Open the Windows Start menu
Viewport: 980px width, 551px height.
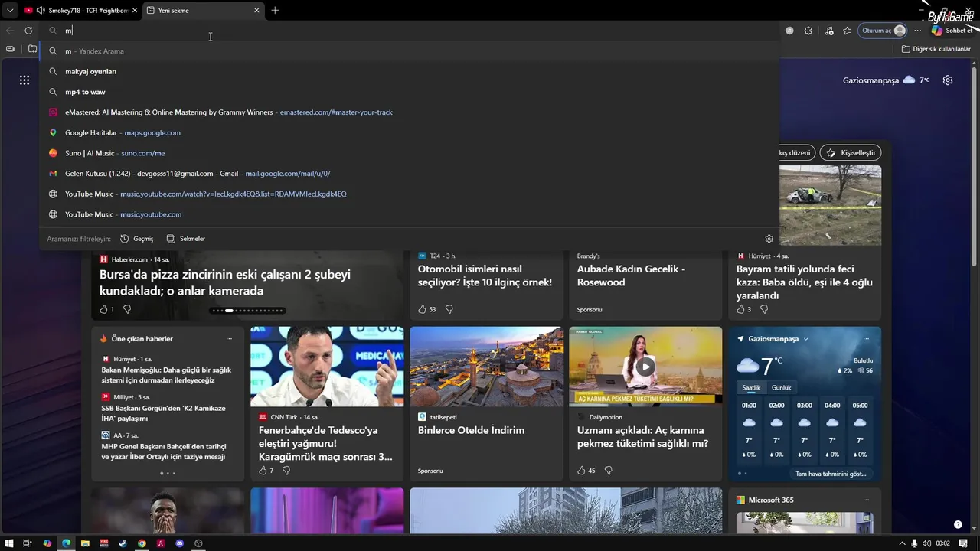[x=9, y=543]
